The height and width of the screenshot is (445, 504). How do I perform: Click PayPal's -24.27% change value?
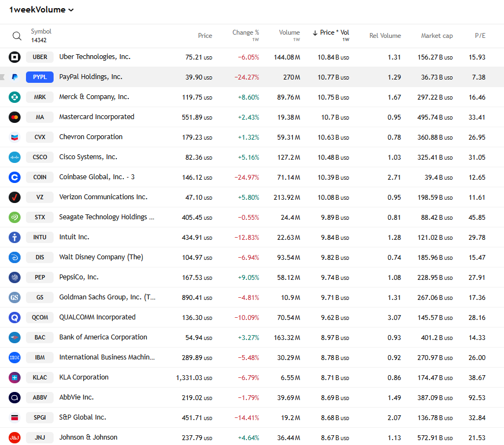[x=246, y=77]
